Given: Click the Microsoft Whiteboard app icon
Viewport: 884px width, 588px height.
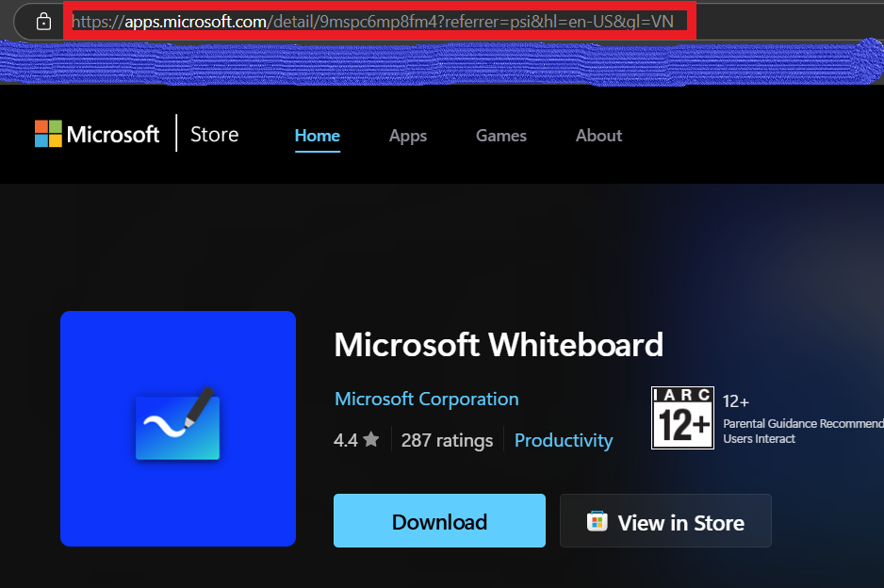Looking at the screenshot, I should (x=178, y=429).
